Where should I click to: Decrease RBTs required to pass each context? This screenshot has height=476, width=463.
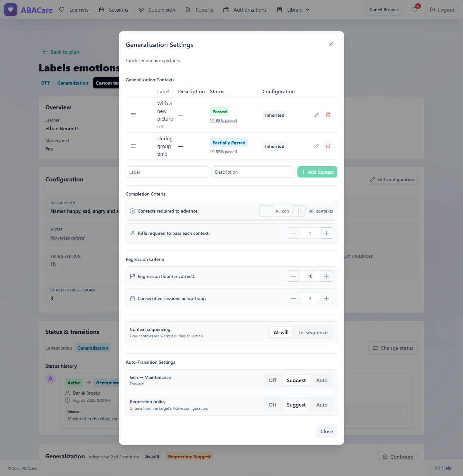coord(293,233)
